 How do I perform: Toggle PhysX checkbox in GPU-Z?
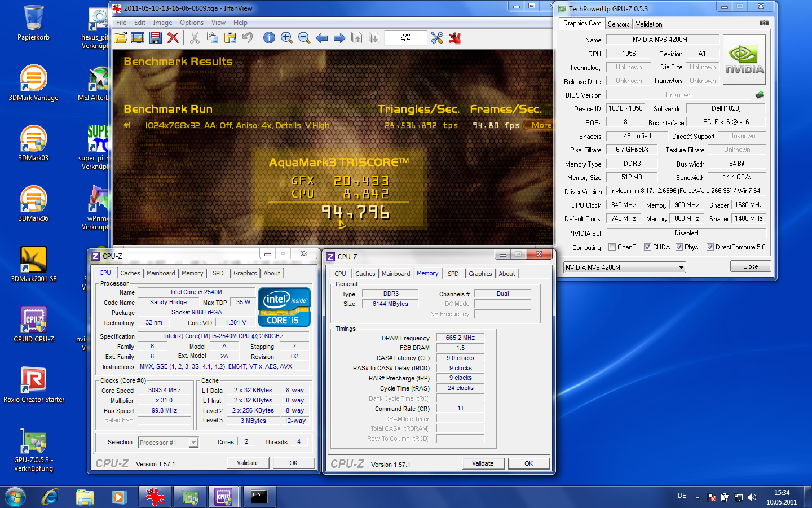[679, 247]
